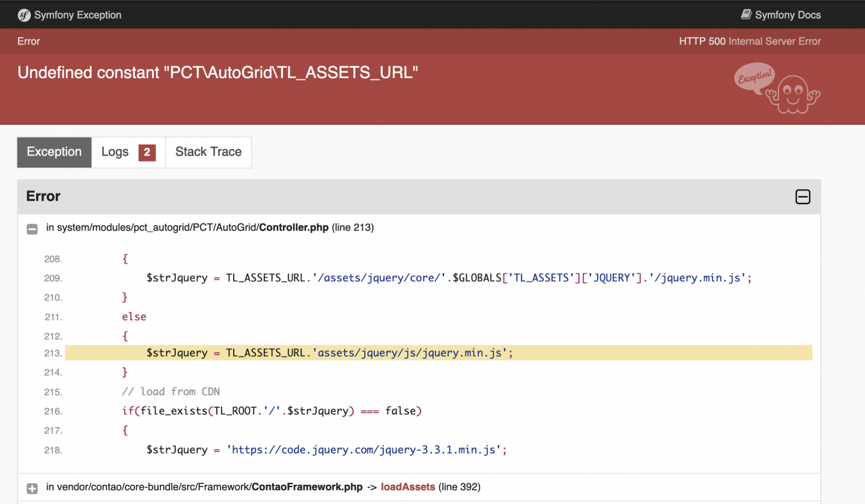Image resolution: width=865 pixels, height=504 pixels.
Task: Open the Symfony Docs link
Action: tap(787, 15)
